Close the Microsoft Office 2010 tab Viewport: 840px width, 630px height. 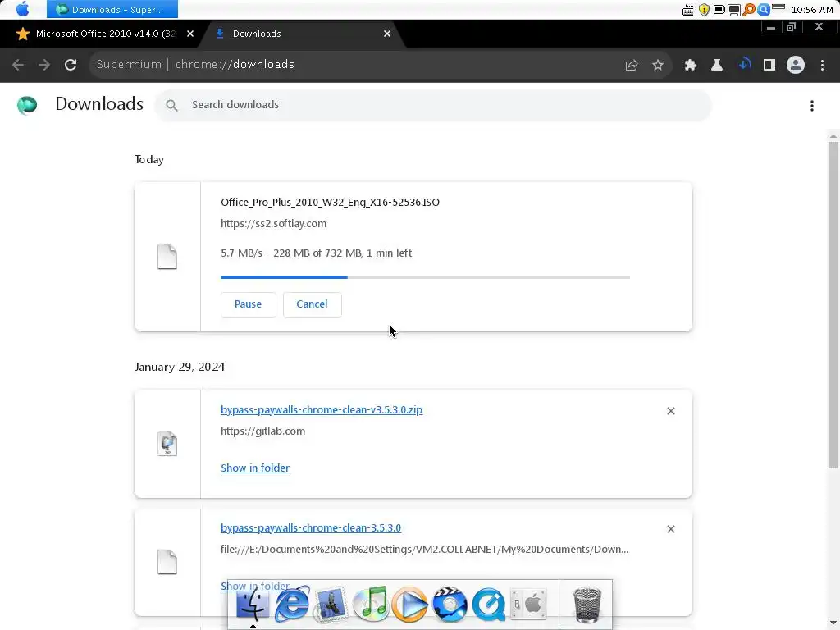coord(190,34)
